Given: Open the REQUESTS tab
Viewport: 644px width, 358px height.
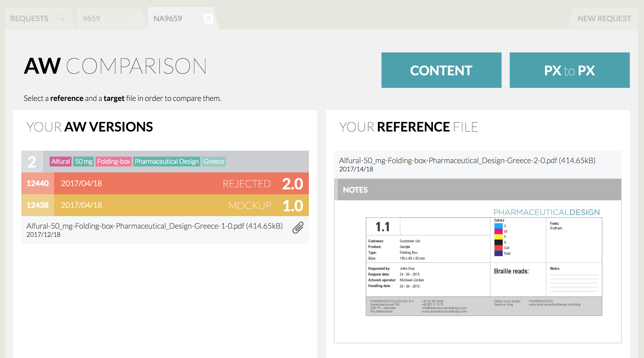Looking at the screenshot, I should coord(29,19).
